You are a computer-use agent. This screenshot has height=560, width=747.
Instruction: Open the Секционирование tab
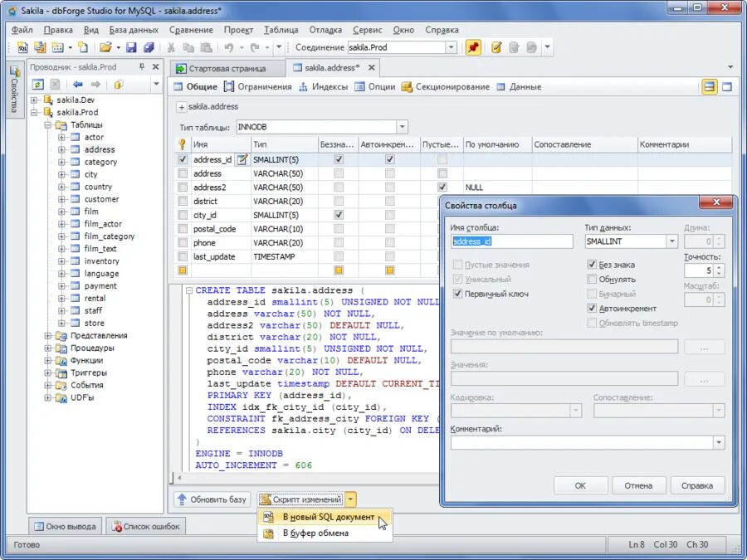pos(445,86)
